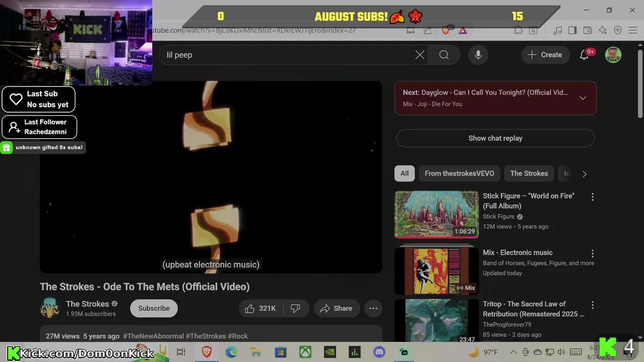Open Microsoft Store from the taskbar
This screenshot has height=362, width=644.
[280, 352]
